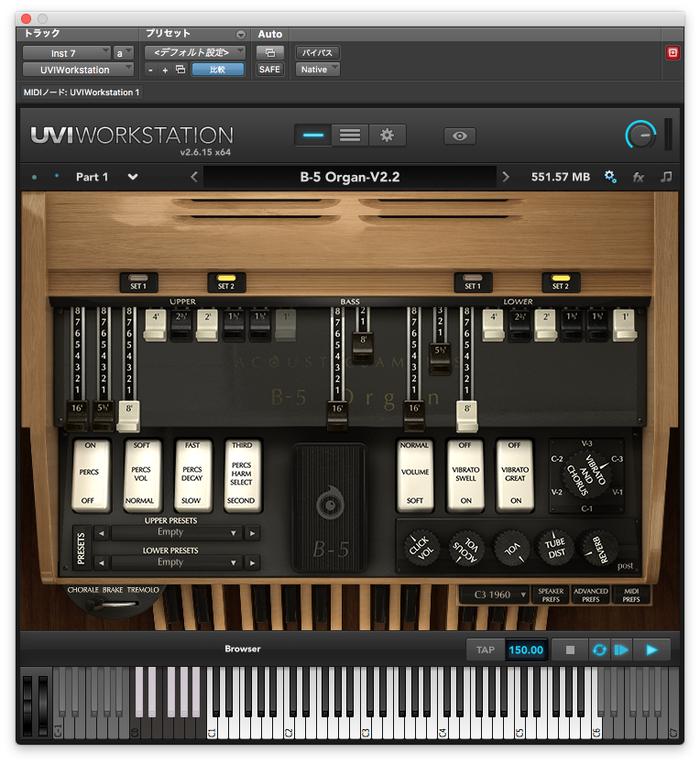Screen dimensions: 700x764
Task: Adjust the CLICK VOL knob
Action: [420, 548]
